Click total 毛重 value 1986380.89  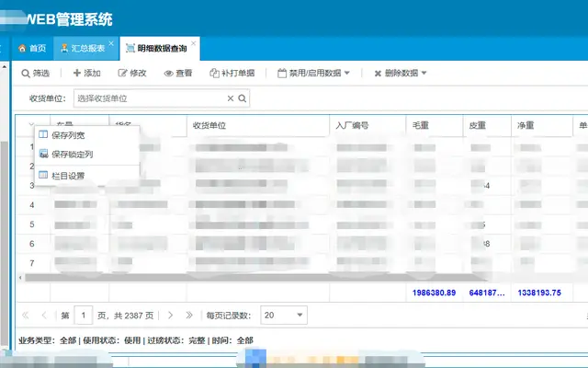pyautogui.click(x=434, y=293)
